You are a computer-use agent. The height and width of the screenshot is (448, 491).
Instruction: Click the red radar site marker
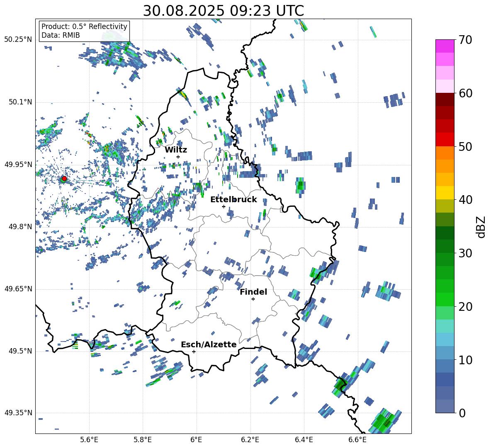[64, 178]
